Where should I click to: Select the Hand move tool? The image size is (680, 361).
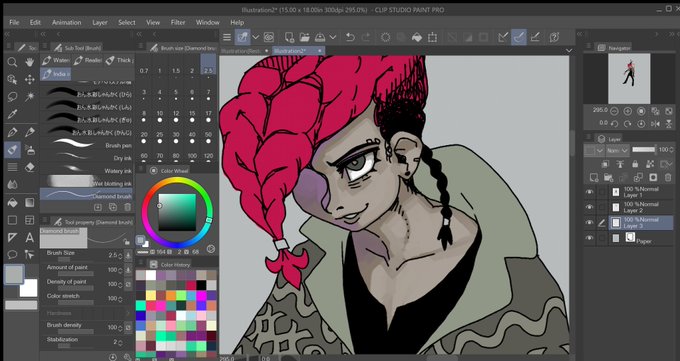(29, 62)
